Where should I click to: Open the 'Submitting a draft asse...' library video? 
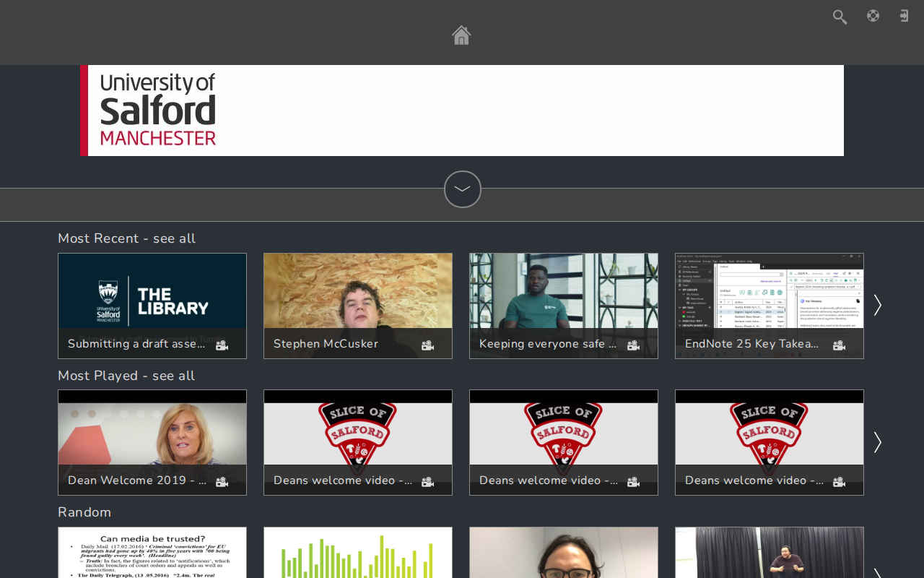pyautogui.click(x=152, y=306)
